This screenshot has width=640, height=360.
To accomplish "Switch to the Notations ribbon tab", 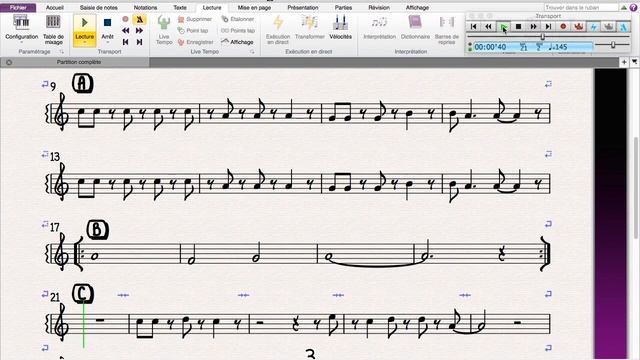I will pos(145,7).
